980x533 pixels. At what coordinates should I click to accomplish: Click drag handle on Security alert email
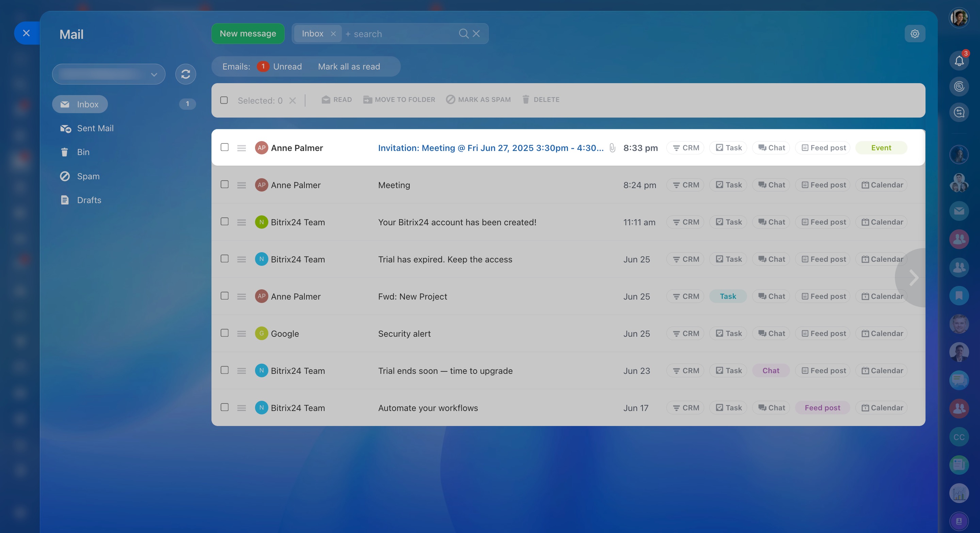(x=241, y=334)
